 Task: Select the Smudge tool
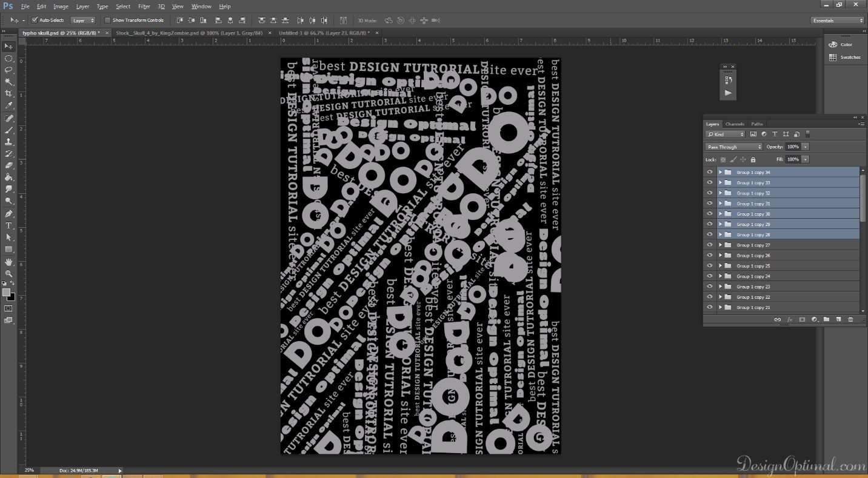point(8,189)
